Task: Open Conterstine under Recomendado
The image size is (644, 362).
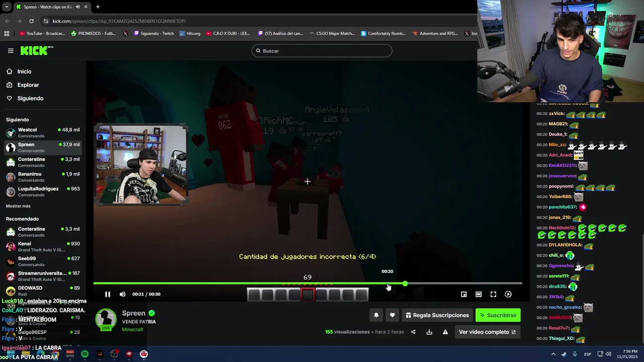Action: pos(43,232)
